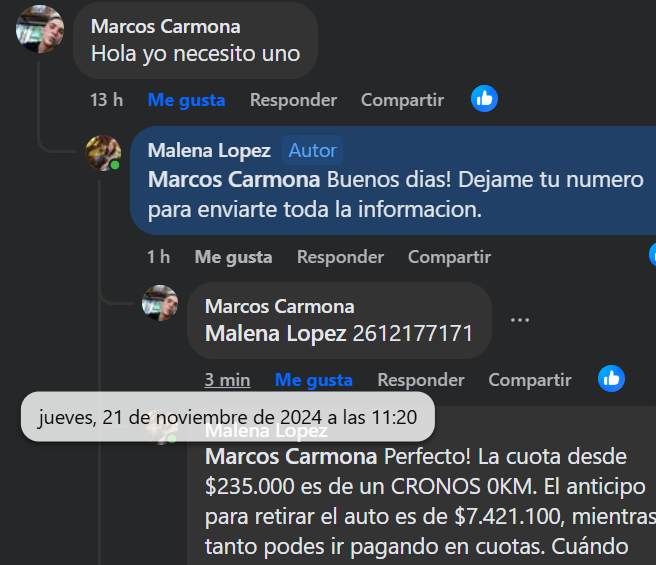Click Compartir under the 3 min reply
Viewport: 656px width, 565px height.
(x=530, y=380)
